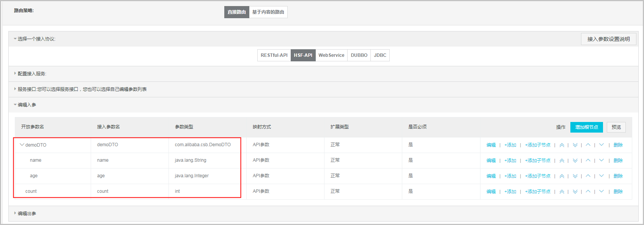Image resolution: width=644 pixels, height=225 pixels.
Task: Move name row up one position
Action: pos(588,160)
